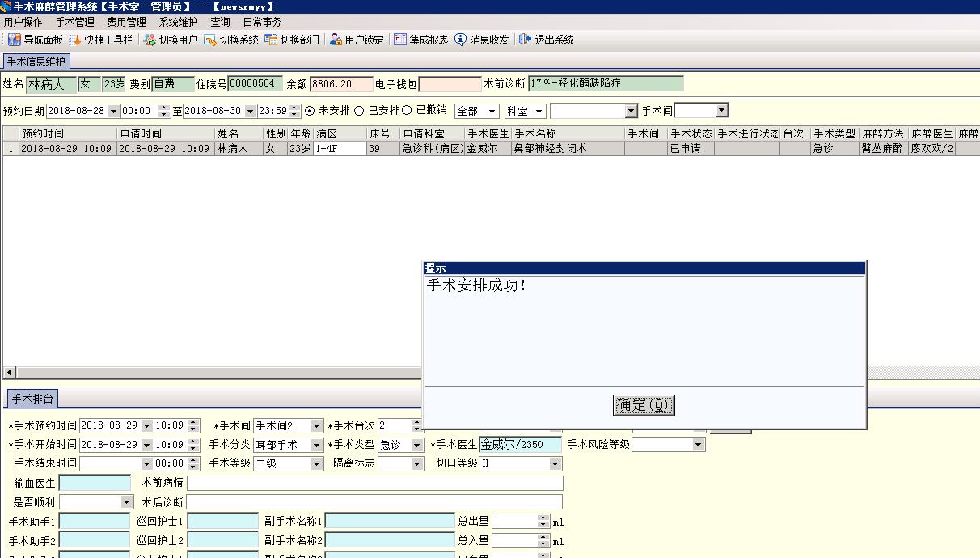Open the 查询 menu
This screenshot has height=558, width=980.
point(221,22)
